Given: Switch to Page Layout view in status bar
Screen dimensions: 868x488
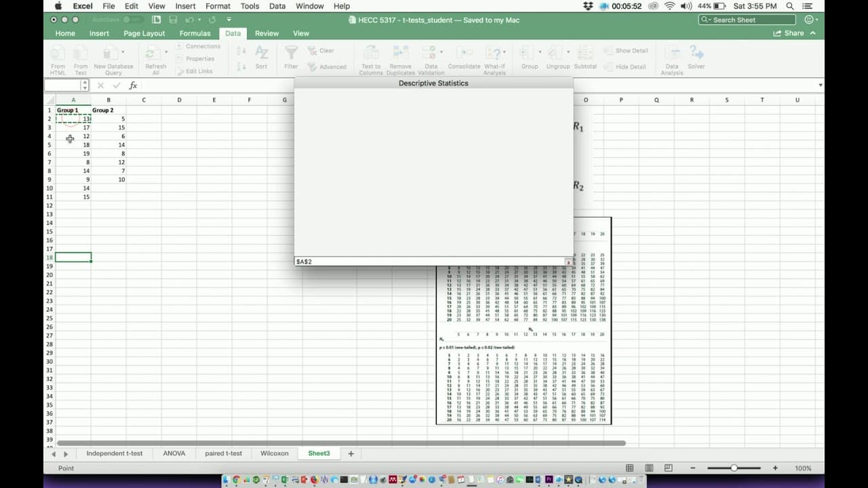Looking at the screenshot, I should [649, 468].
